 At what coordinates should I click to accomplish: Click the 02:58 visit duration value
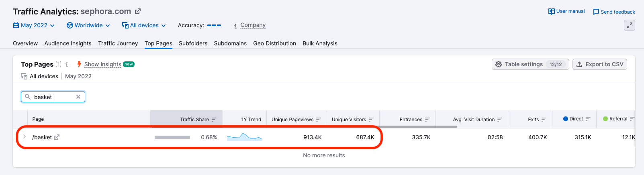pyautogui.click(x=495, y=137)
